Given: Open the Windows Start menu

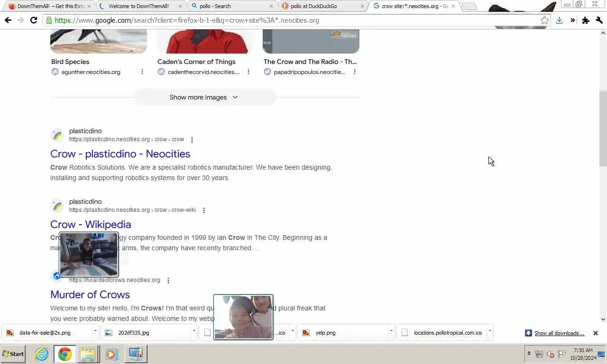Looking at the screenshot, I should [13, 354].
